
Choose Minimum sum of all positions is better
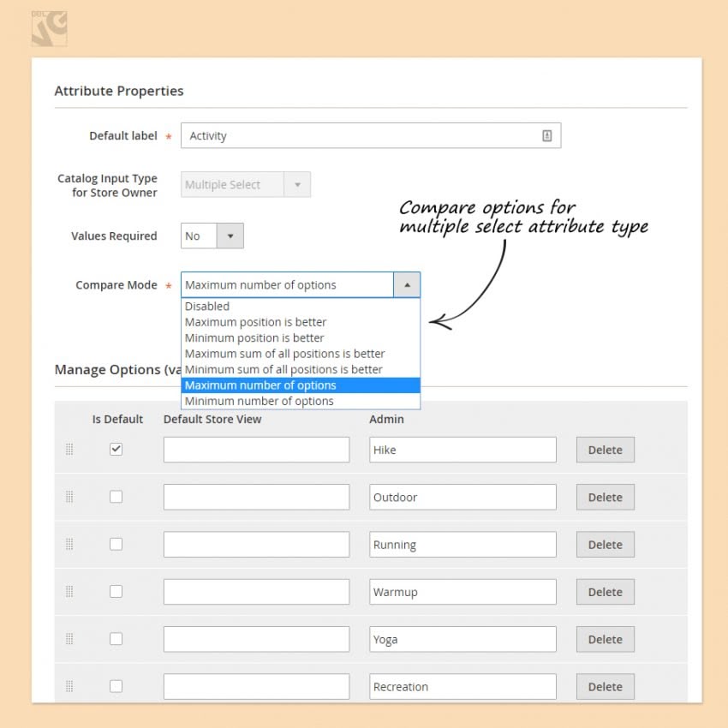tap(301, 370)
